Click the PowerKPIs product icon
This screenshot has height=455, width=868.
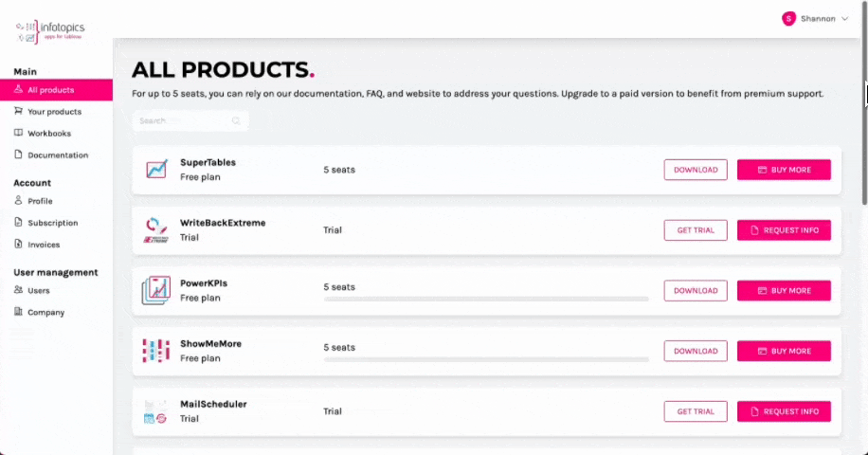(156, 290)
